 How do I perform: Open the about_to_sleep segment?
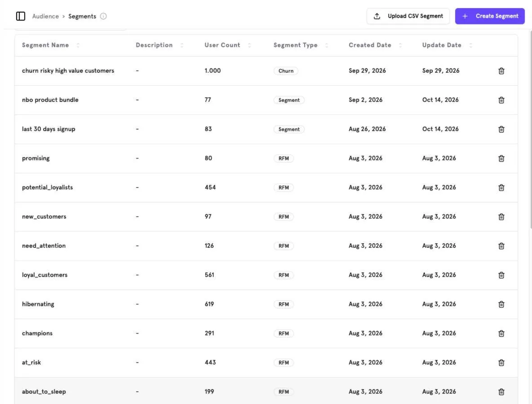point(44,391)
